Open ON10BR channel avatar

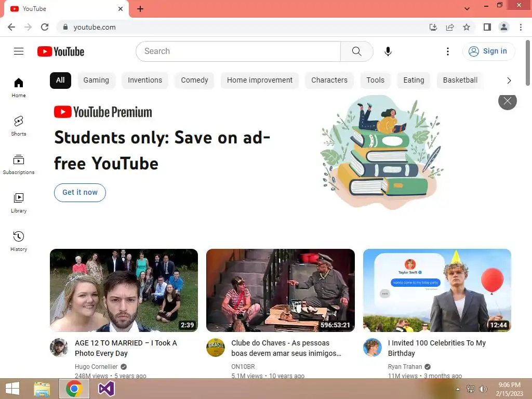pos(216,348)
